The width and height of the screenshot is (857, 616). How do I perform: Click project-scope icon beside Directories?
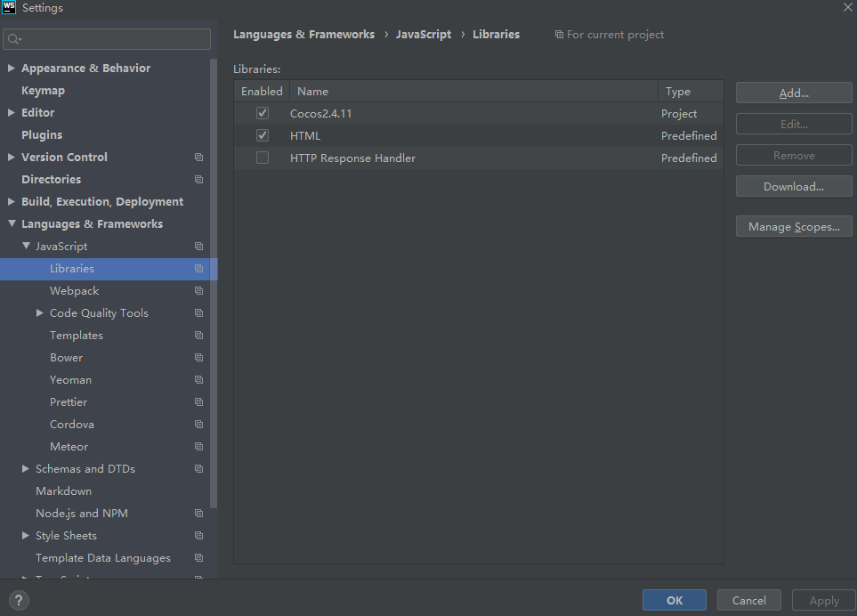click(x=198, y=180)
